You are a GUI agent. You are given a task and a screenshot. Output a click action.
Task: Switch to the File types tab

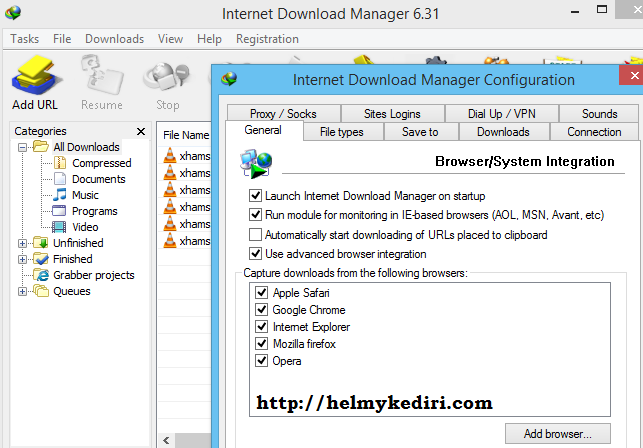point(342,132)
